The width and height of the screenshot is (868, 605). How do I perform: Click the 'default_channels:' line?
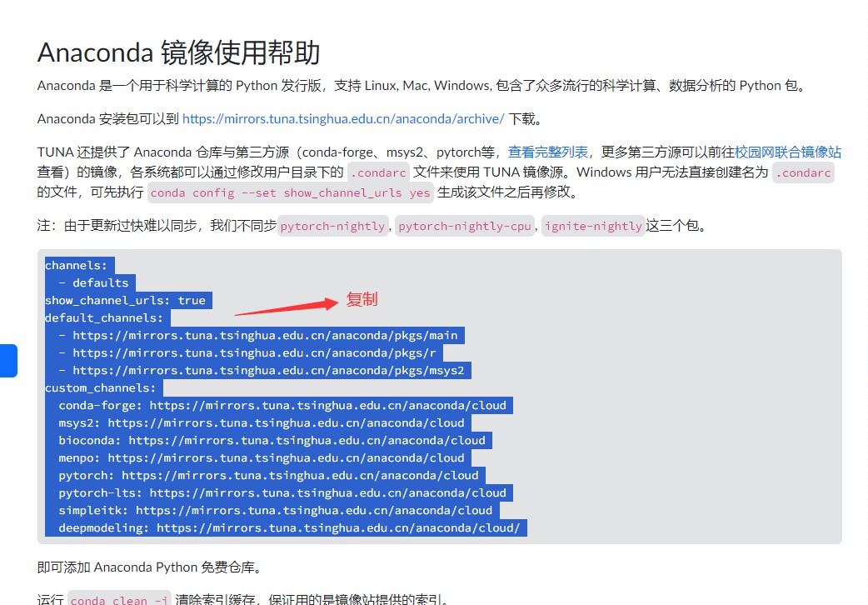coord(104,317)
